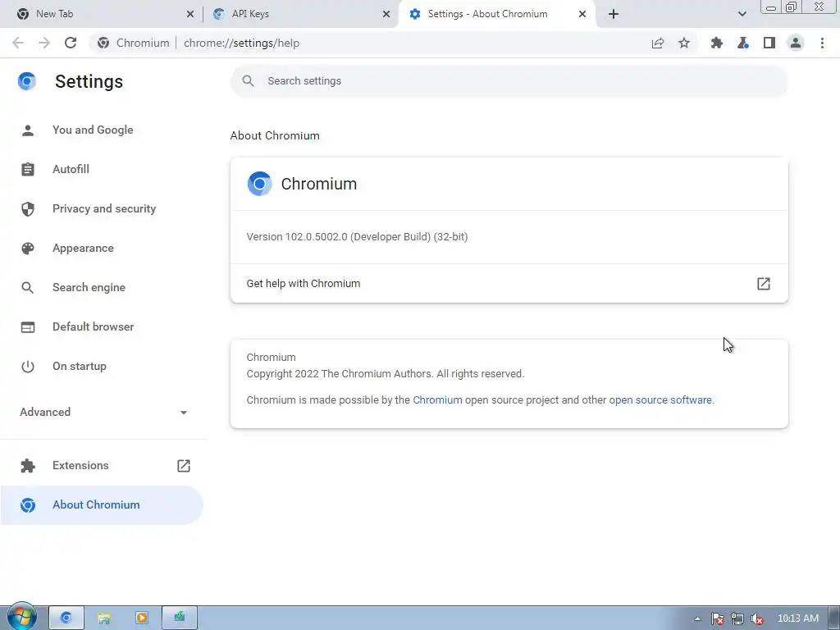The image size is (840, 630).
Task: Click the search magnifier icon in settings
Action: (x=248, y=81)
